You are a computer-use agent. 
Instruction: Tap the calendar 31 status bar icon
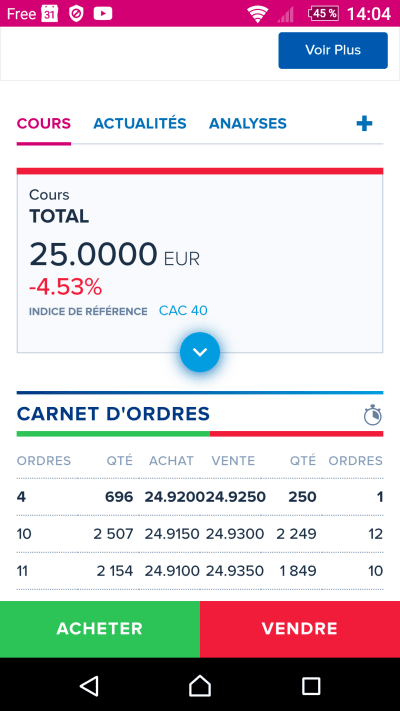[x=49, y=14]
